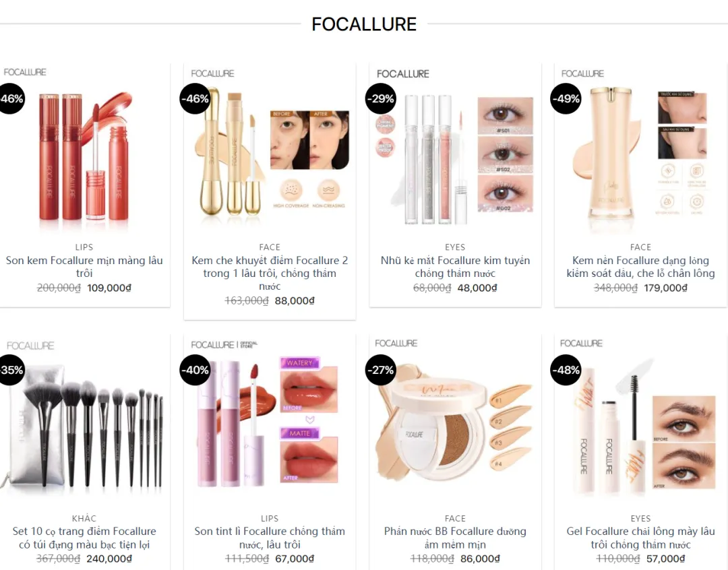Viewport: 728px width, 570px height.
Task: Open Kem che khuyết điểm Focallure 2 trong 1
Action: click(270, 273)
